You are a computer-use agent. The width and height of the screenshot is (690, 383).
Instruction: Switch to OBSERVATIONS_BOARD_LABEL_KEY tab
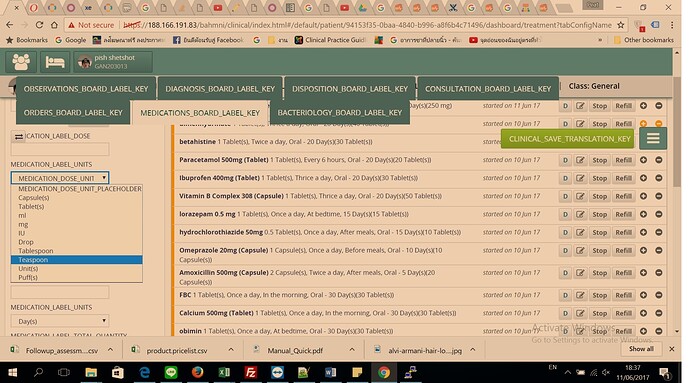[x=86, y=88]
